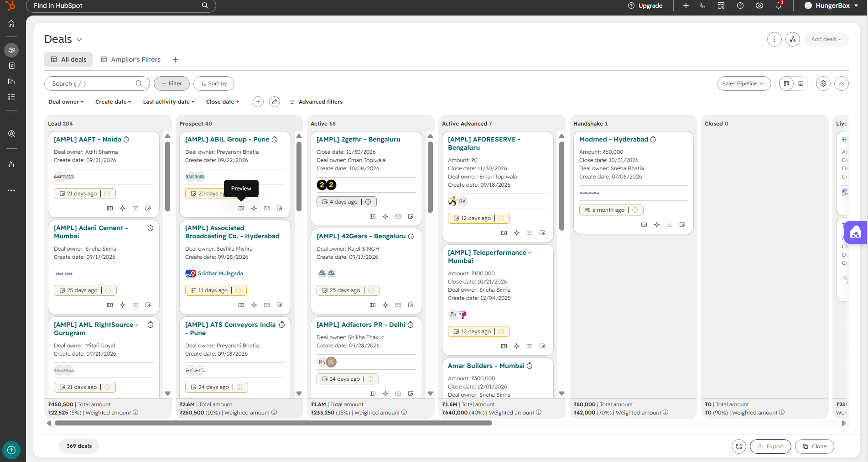The width and height of the screenshot is (868, 462).
Task: Open the notifications bell icon
Action: [x=779, y=5]
